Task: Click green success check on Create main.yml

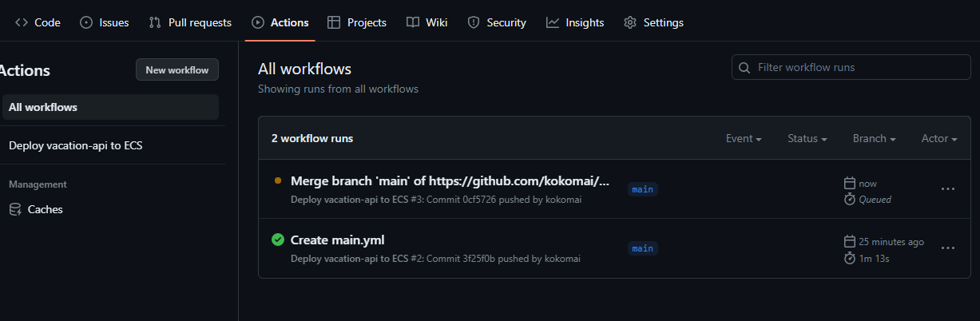Action: (278, 240)
